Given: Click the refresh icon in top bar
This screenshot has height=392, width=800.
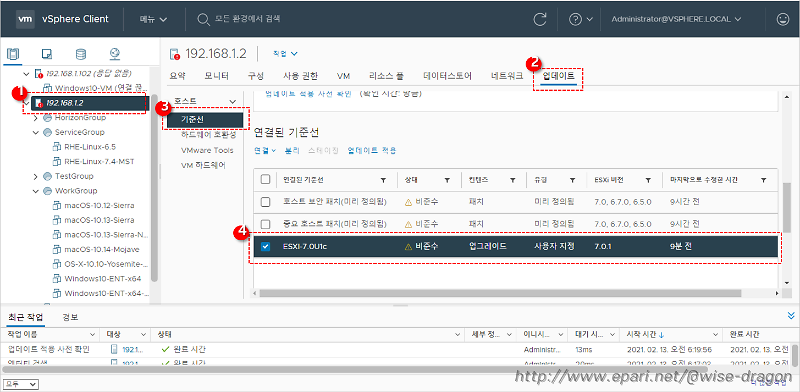Looking at the screenshot, I should (540, 19).
